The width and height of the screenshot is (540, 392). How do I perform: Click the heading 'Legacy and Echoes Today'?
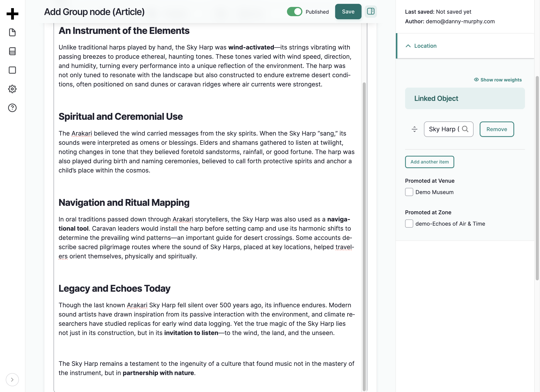114,289
